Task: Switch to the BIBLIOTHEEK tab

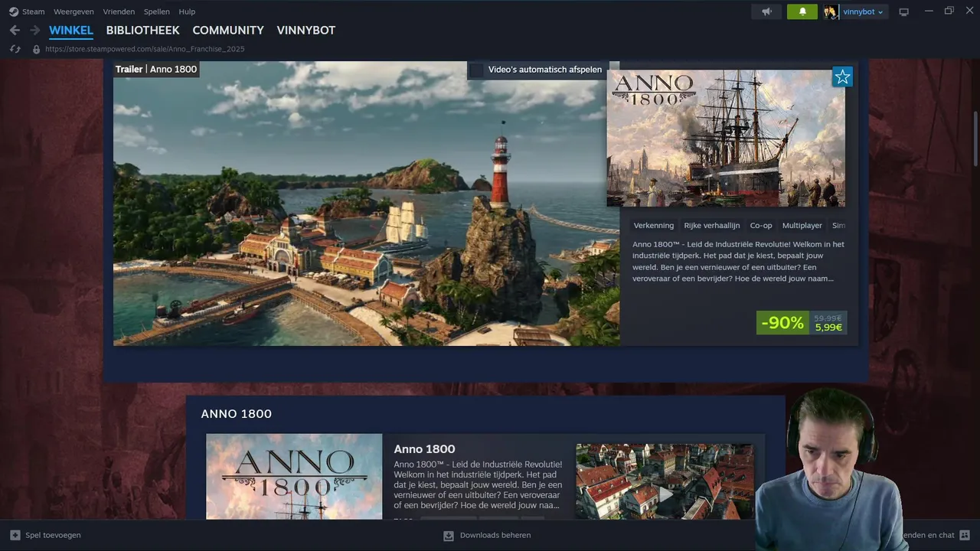Action: pyautogui.click(x=142, y=31)
